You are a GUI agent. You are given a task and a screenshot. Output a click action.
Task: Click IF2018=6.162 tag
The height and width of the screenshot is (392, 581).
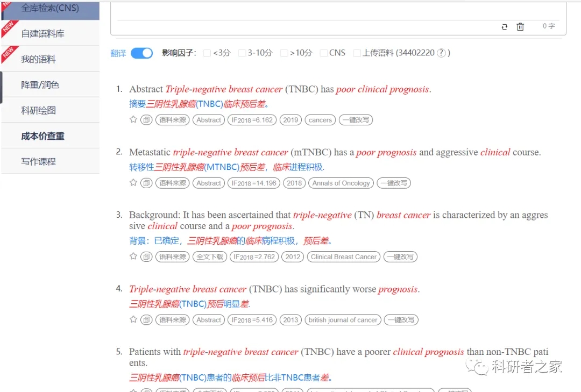click(252, 120)
